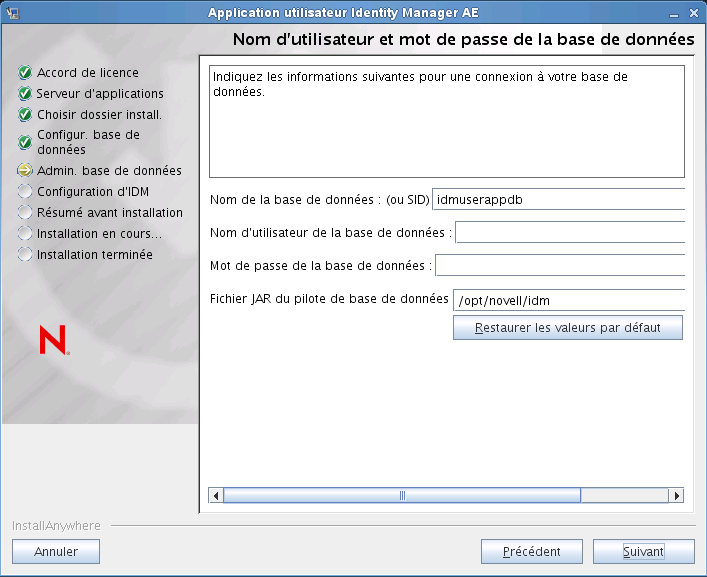This screenshot has width=707, height=577.
Task: Click the horizontal scrollbar right arrow
Action: (x=676, y=495)
